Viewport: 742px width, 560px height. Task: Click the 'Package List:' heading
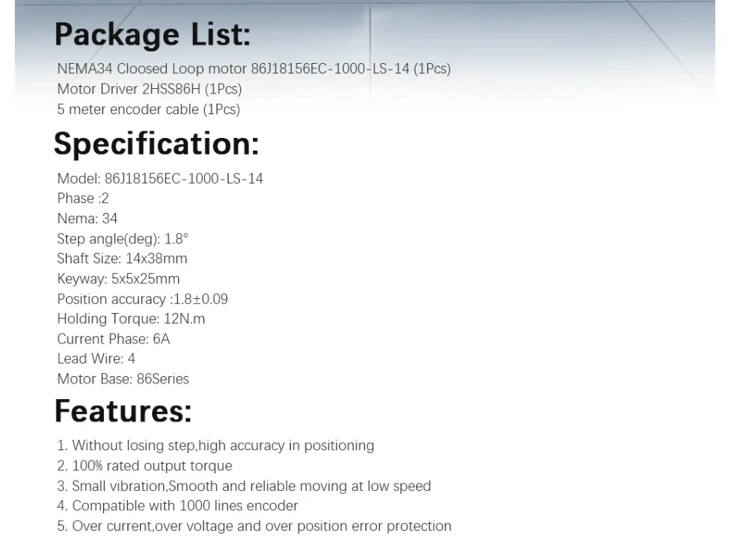tap(152, 36)
